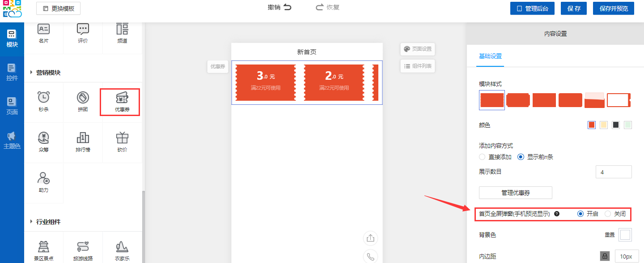Select the 关闭 radio for fullscreen popup
The width and height of the screenshot is (644, 263).
pyautogui.click(x=608, y=214)
